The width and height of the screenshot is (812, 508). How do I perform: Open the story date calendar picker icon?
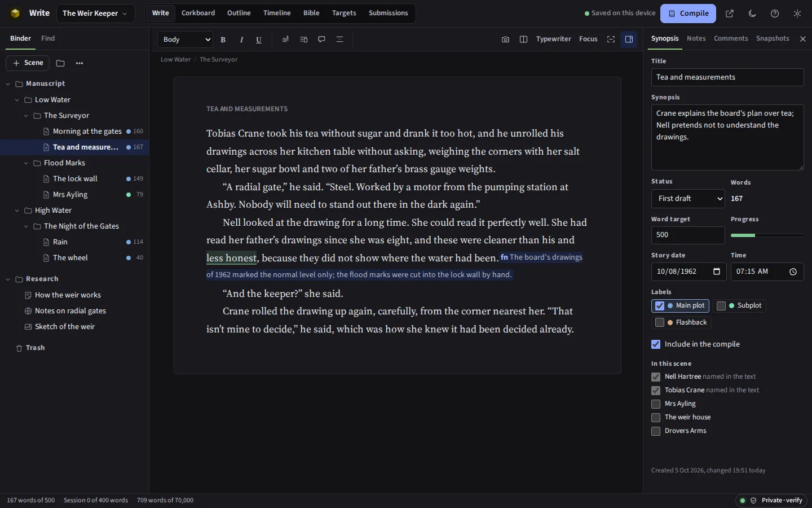(x=717, y=271)
